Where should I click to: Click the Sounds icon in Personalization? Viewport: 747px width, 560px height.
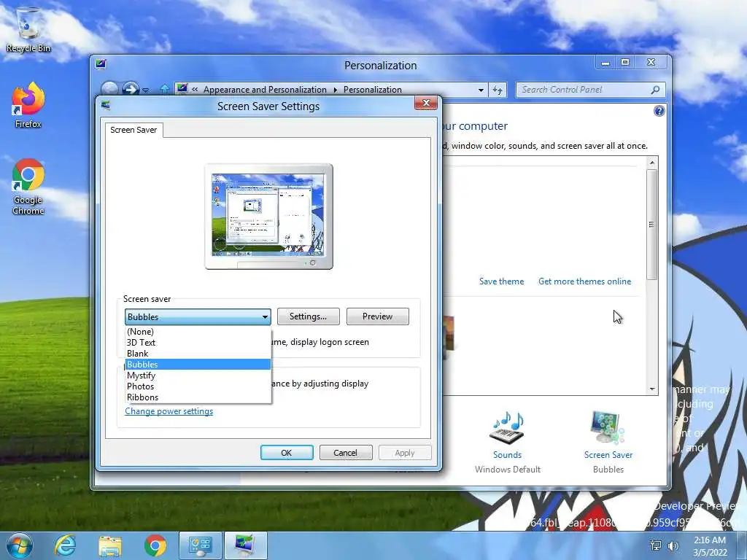(x=508, y=427)
